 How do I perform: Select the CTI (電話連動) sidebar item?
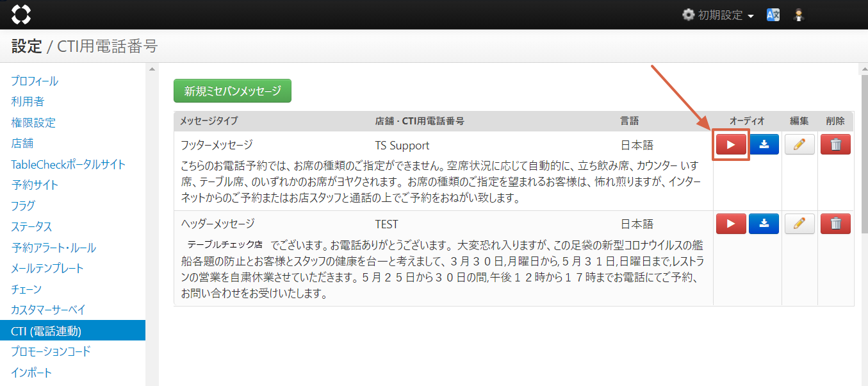[x=46, y=331]
